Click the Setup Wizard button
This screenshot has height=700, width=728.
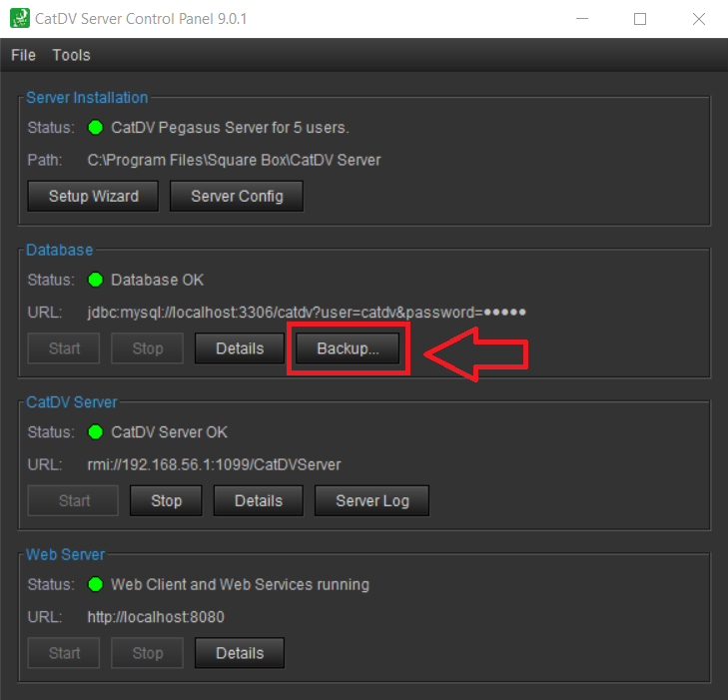coord(93,196)
